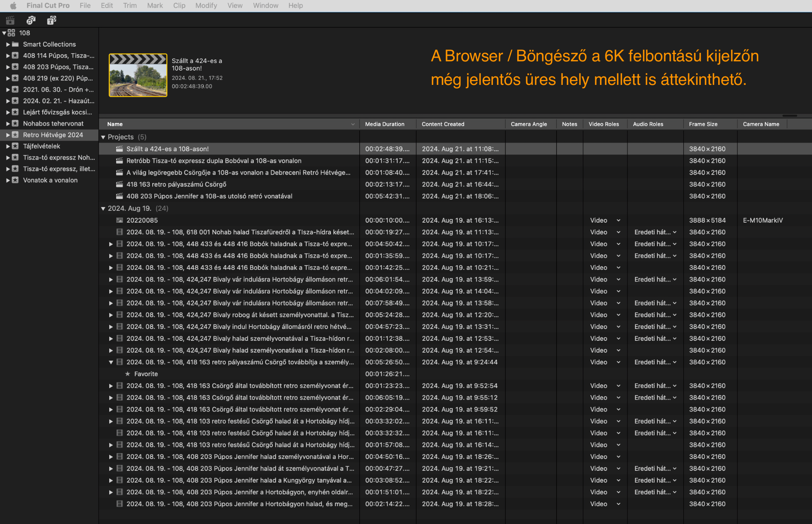Click the 108 library grid icon
Image resolution: width=812 pixels, height=524 pixels.
[x=11, y=33]
